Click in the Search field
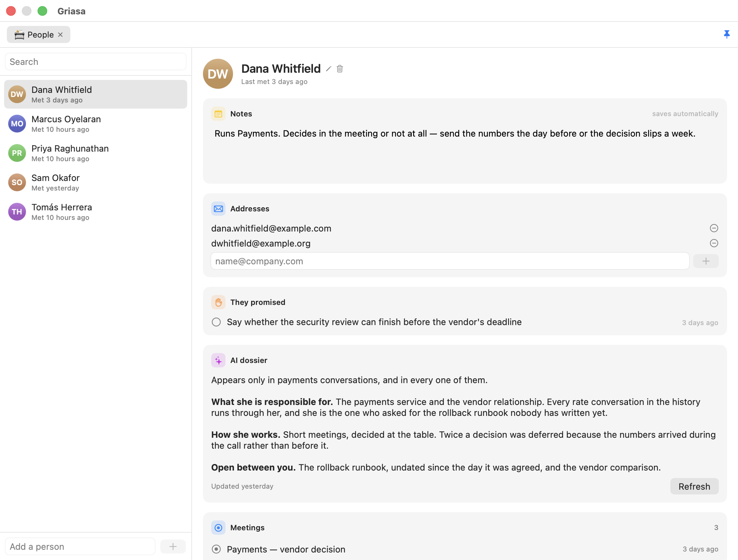Image resolution: width=738 pixels, height=560 pixels. click(96, 62)
